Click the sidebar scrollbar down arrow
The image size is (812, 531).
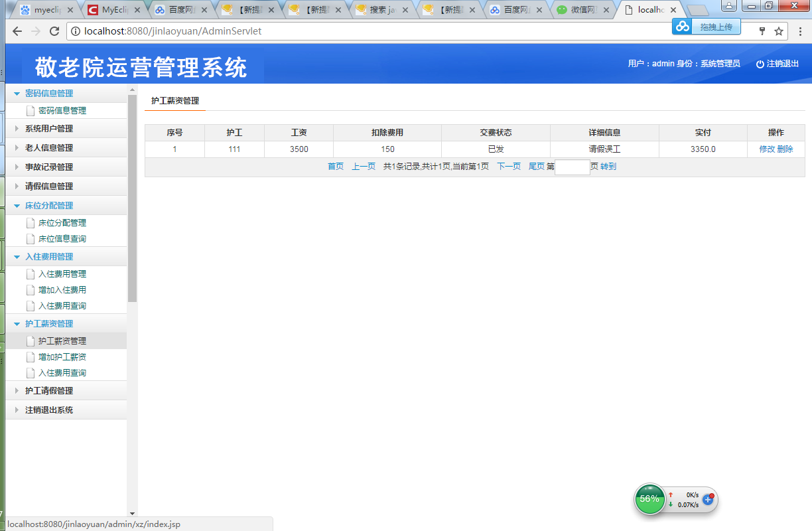tap(132, 513)
